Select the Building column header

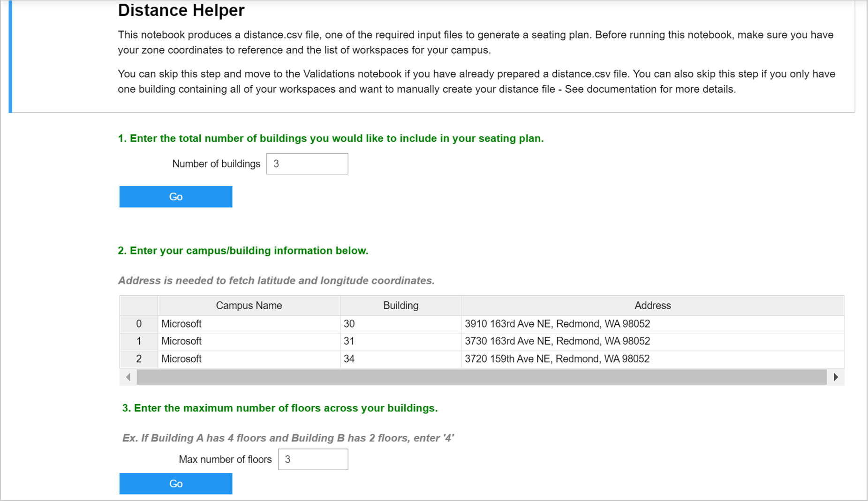(400, 306)
